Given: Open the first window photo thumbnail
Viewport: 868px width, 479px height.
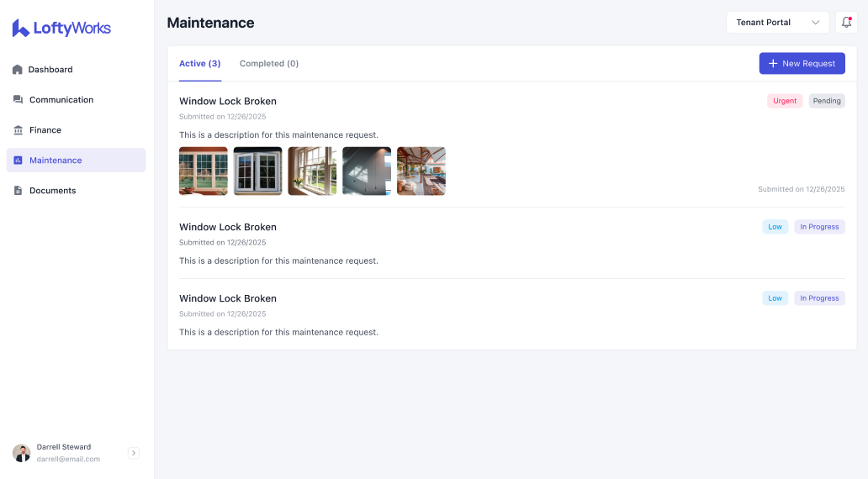Looking at the screenshot, I should point(203,171).
